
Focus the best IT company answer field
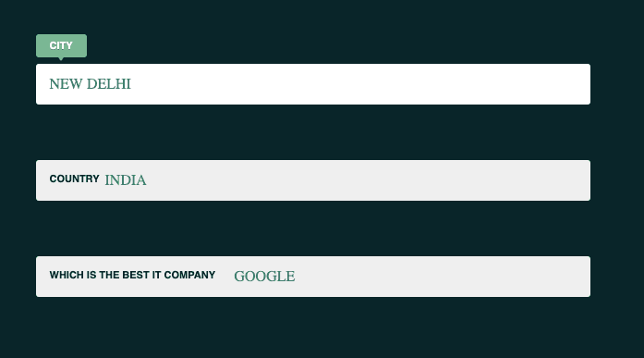[313, 277]
